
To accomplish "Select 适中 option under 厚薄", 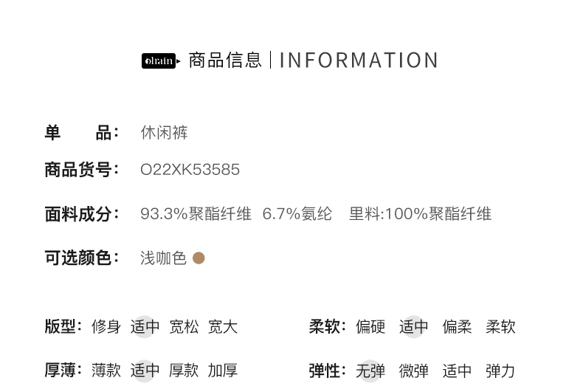I will pyautogui.click(x=145, y=370).
